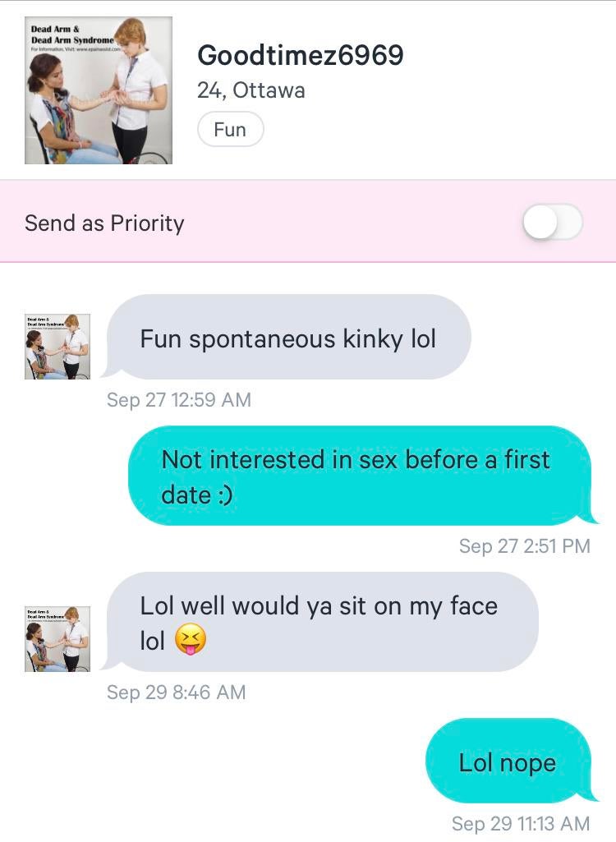Click the '24, Ottawa' profile details
This screenshot has height=842, width=616.
251,90
